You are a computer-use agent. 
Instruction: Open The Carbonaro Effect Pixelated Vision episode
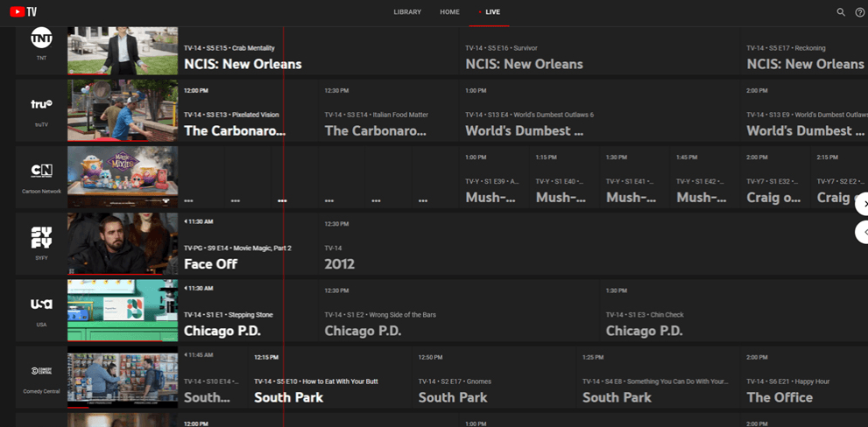pyautogui.click(x=248, y=110)
